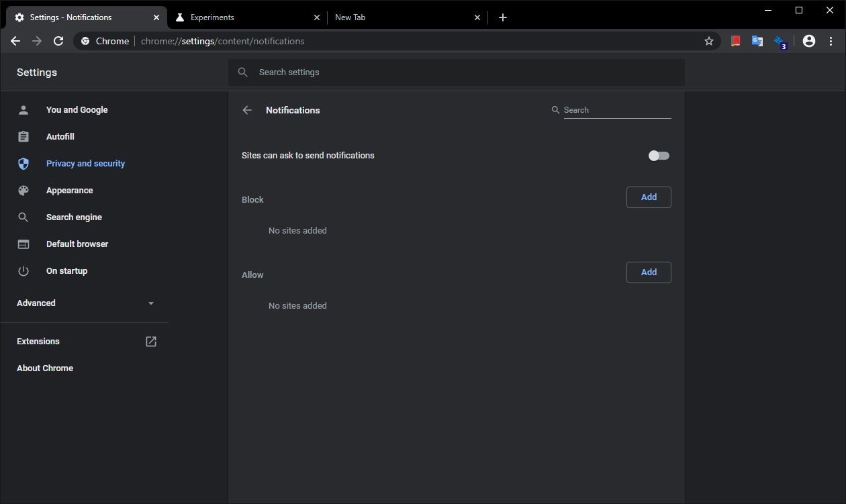Open Extensions via the external link icon
Screen dimensions: 846x504
[150, 341]
